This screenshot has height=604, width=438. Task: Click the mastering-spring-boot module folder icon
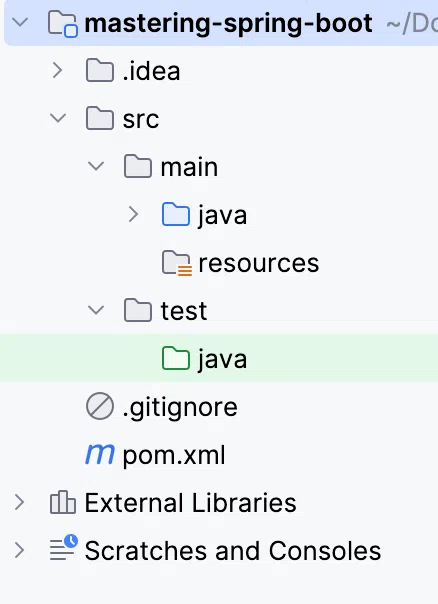point(62,24)
